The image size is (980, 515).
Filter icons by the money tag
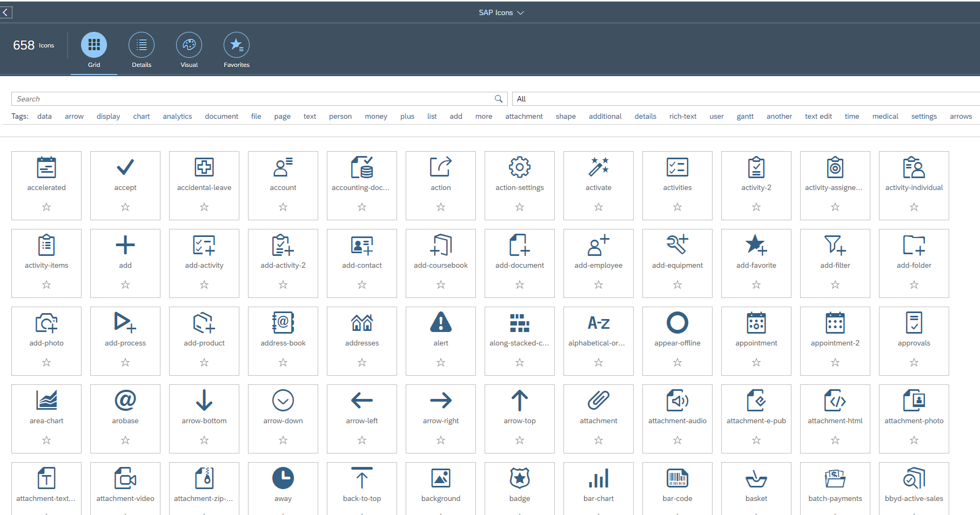click(375, 116)
